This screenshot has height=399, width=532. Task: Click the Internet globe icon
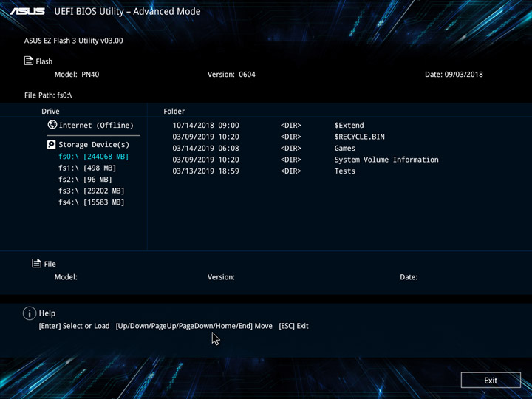point(52,125)
